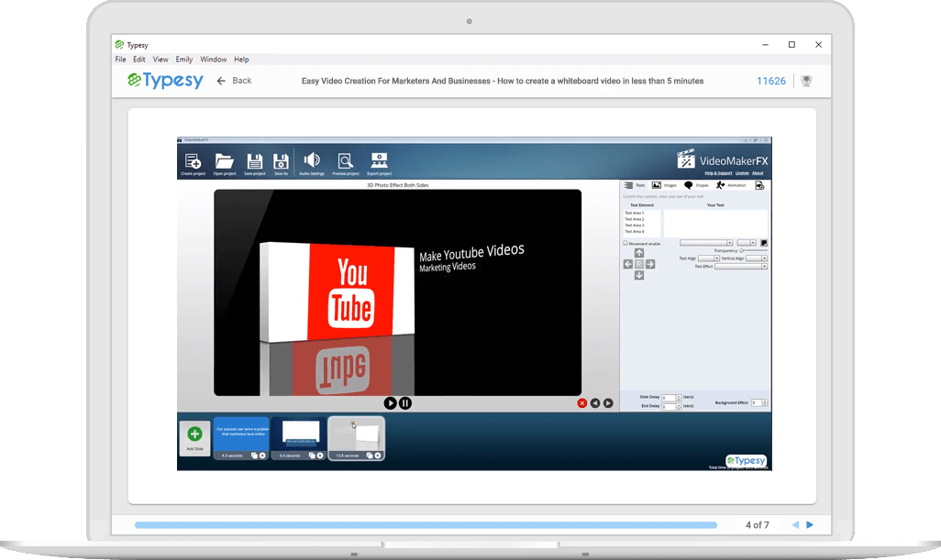
Task: Click the previous slide template arrow
Action: click(594, 403)
